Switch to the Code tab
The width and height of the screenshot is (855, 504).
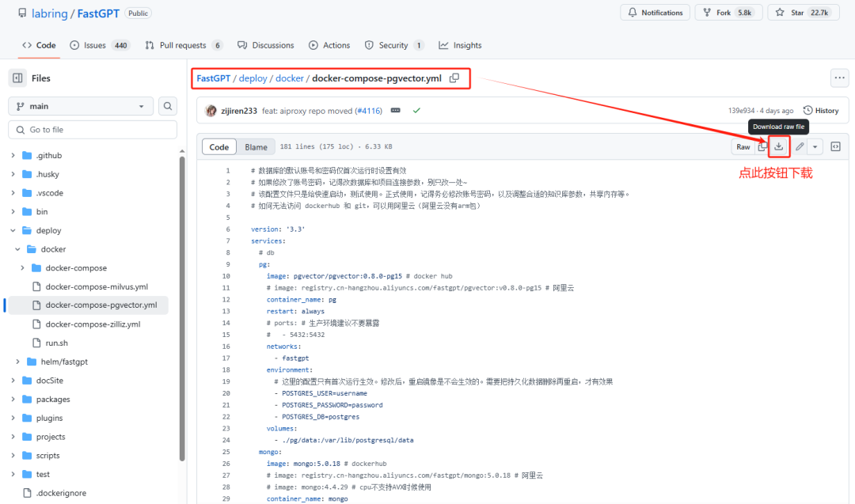click(39, 45)
